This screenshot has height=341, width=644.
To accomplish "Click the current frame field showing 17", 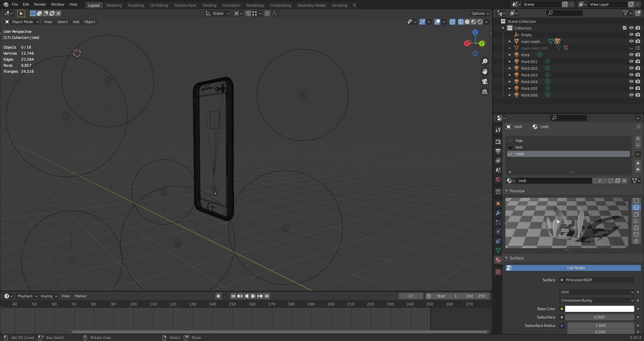I will coord(411,296).
